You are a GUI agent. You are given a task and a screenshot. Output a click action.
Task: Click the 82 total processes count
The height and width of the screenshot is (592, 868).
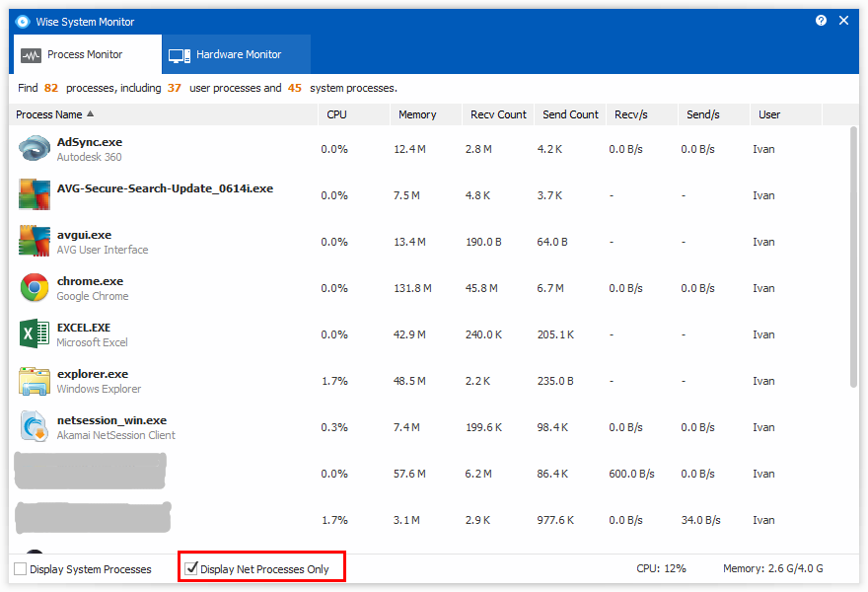tap(51, 88)
